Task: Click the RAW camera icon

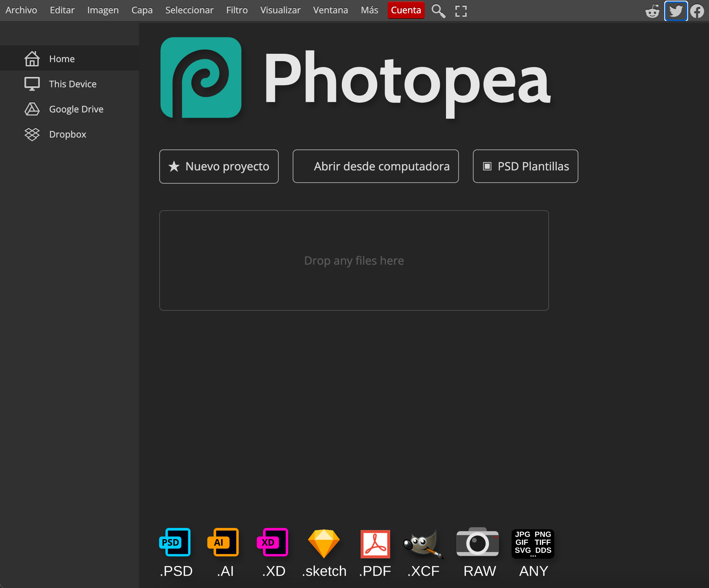Action: [x=477, y=542]
